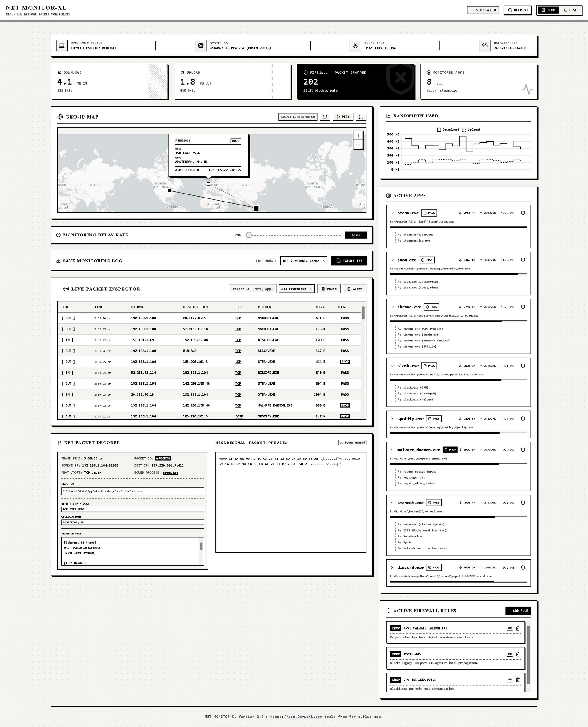This screenshot has width=588, height=727.
Task: Click the ADD RULE button
Action: point(518,611)
